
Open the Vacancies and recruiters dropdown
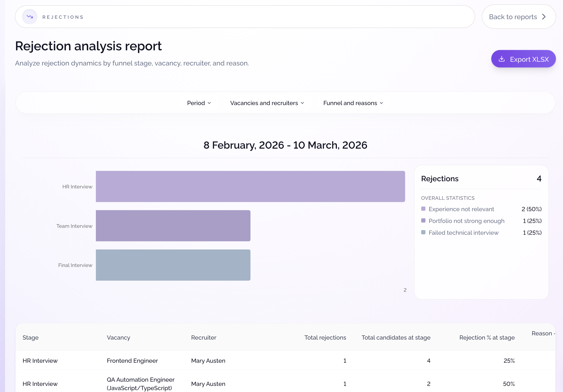[267, 103]
